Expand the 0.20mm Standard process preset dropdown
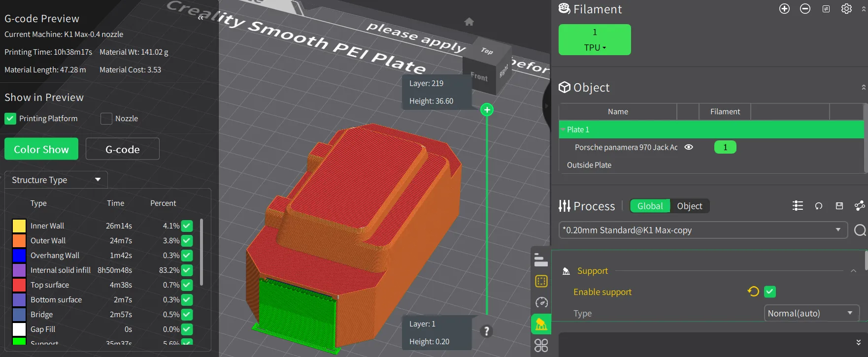Viewport: 868px width, 357px height. (x=702, y=230)
